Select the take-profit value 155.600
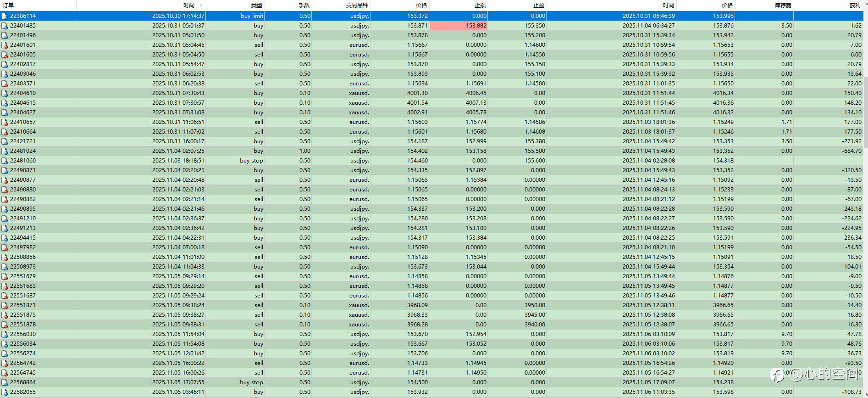This screenshot has height=398, width=868. tap(535, 161)
